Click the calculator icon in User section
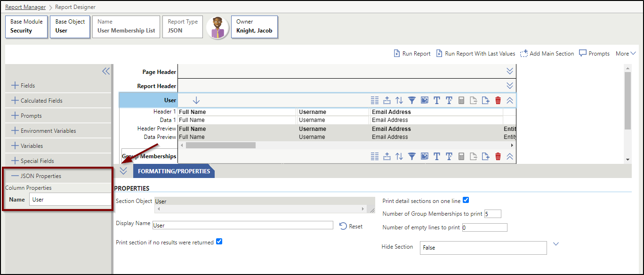 [x=461, y=100]
